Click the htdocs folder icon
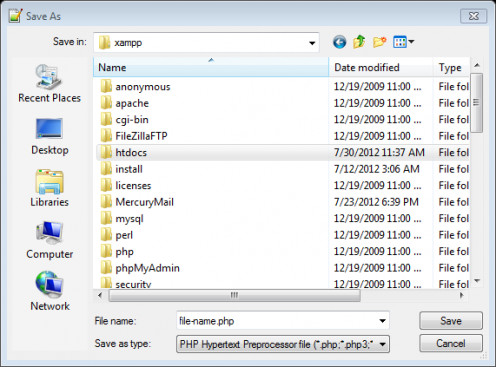496x367 pixels. [x=106, y=152]
